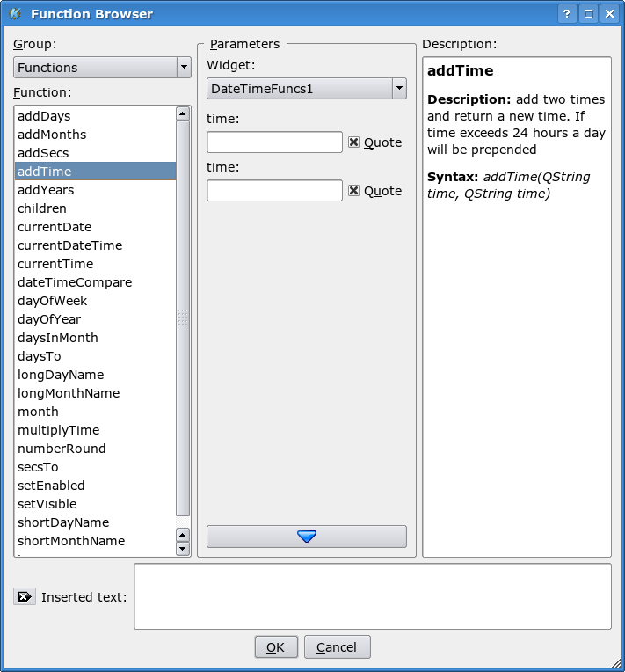Click the scroll up arrow at list top
The image size is (625, 672).
click(x=183, y=113)
